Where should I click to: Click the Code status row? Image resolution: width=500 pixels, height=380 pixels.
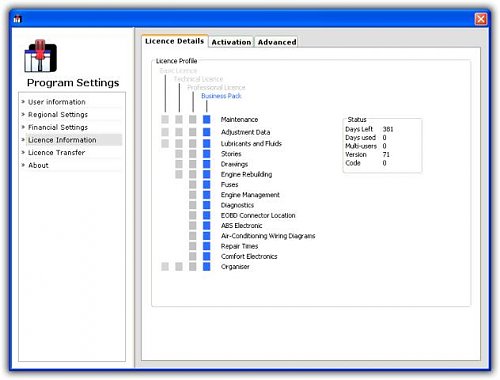366,163
